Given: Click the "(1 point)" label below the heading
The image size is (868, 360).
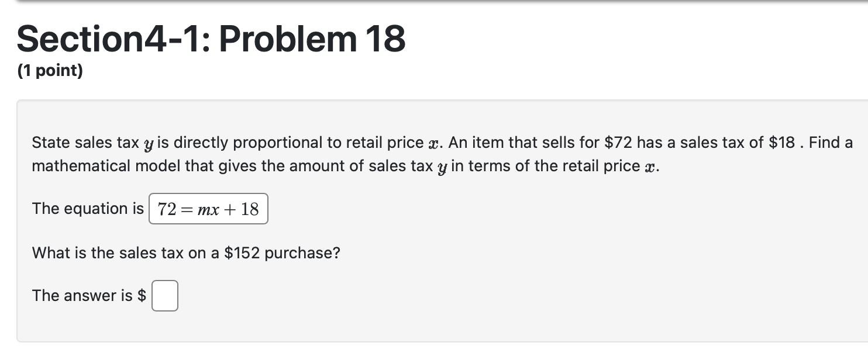Looking at the screenshot, I should tap(50, 71).
